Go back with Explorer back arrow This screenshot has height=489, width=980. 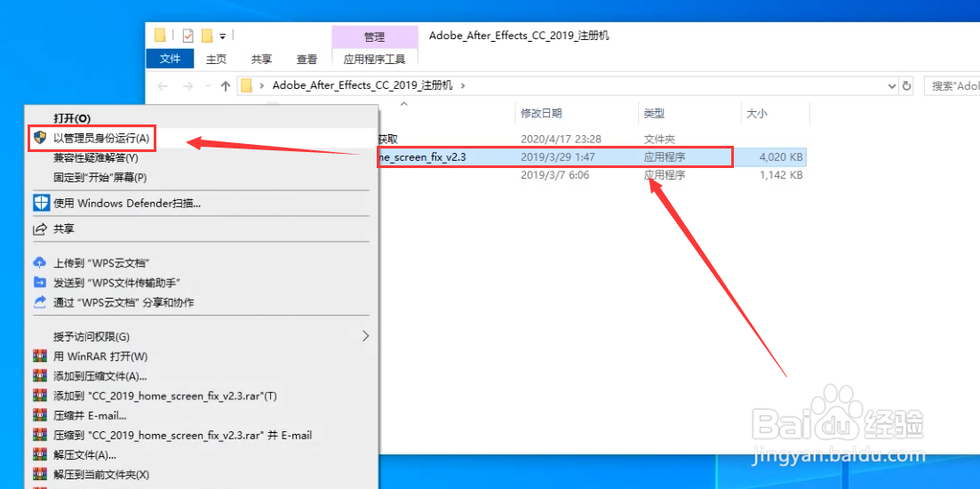click(163, 85)
